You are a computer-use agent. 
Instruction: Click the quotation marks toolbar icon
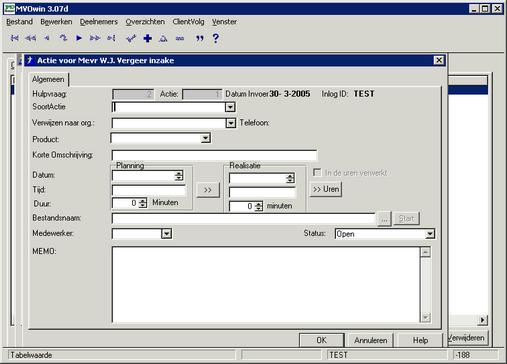point(200,39)
